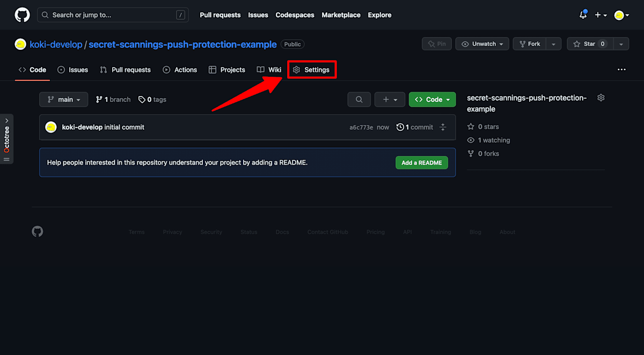Open the Docs footer link
The width and height of the screenshot is (644, 355).
(x=282, y=232)
